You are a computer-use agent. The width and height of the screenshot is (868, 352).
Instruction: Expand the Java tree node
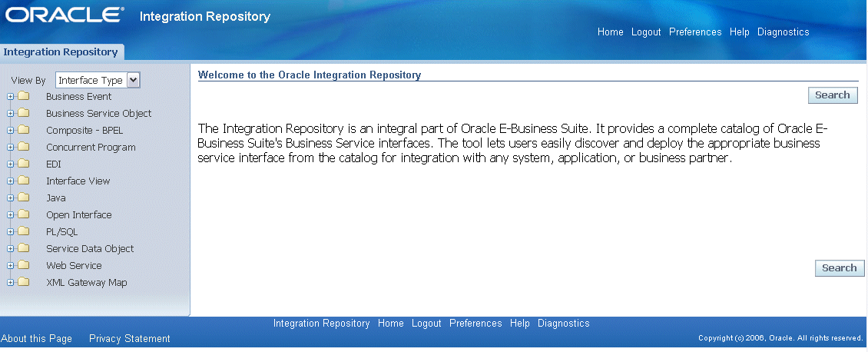click(x=10, y=198)
